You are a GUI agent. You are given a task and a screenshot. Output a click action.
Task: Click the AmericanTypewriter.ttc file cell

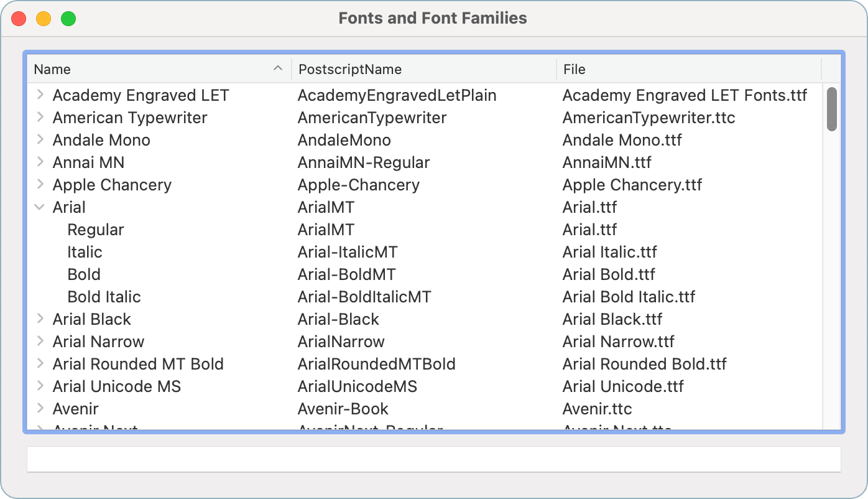coord(649,118)
